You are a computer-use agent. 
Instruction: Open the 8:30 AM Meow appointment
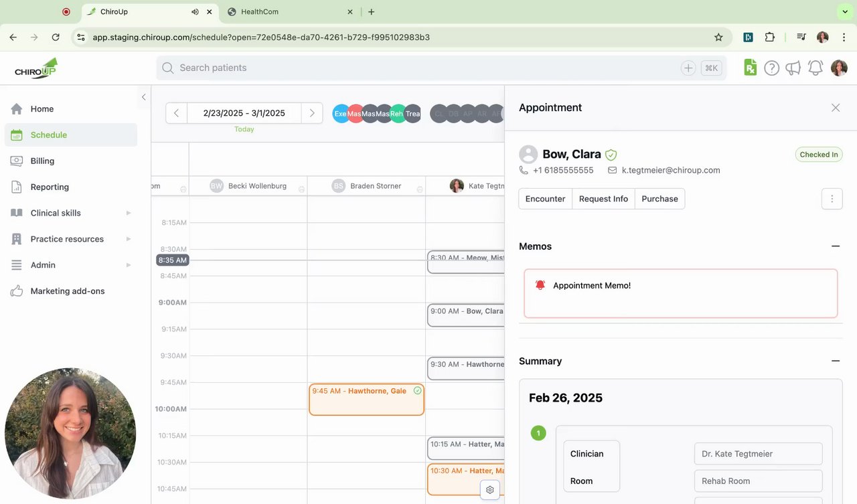coord(466,262)
